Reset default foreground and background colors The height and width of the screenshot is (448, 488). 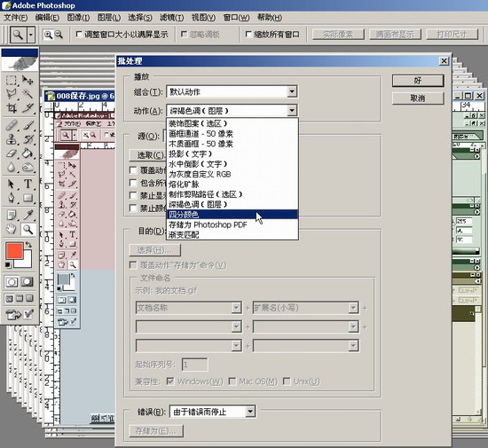click(x=8, y=265)
